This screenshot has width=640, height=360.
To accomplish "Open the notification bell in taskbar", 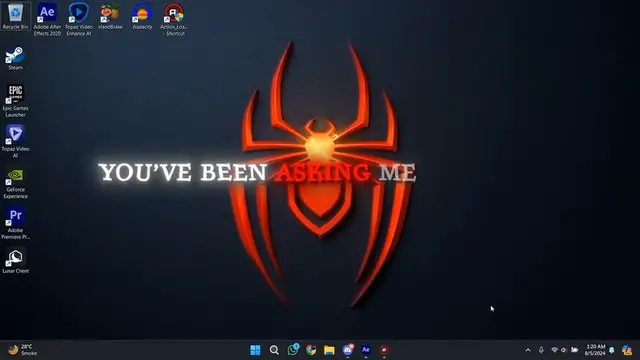I will tap(612, 350).
